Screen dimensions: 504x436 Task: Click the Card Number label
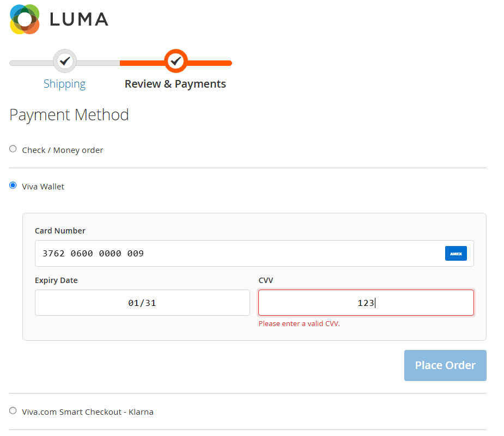[x=60, y=231]
